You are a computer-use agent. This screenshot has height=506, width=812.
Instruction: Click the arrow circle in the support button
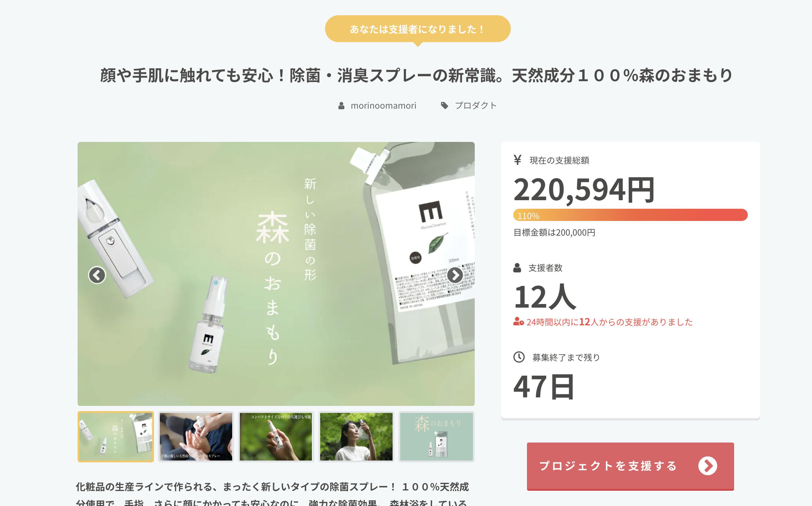tap(708, 465)
